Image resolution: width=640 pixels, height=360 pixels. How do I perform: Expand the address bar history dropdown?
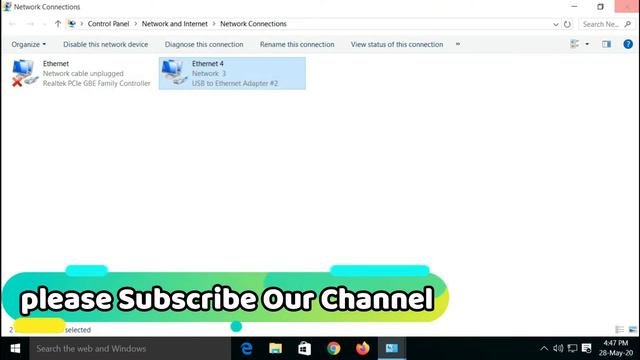point(556,24)
